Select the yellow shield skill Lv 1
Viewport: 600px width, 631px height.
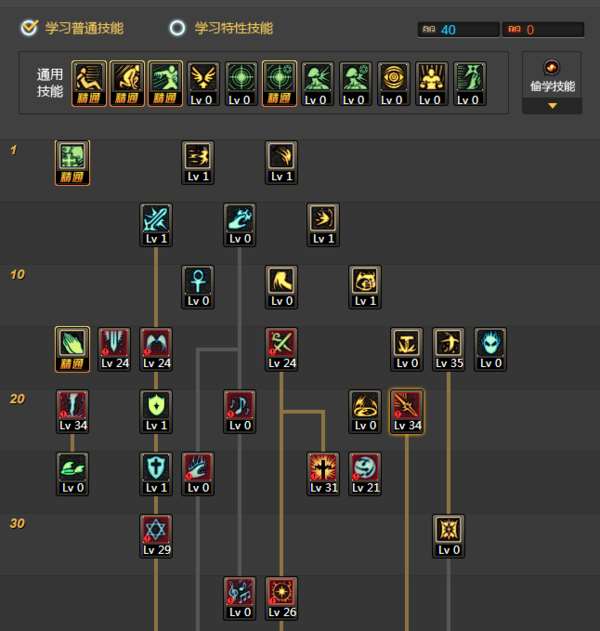coord(156,412)
